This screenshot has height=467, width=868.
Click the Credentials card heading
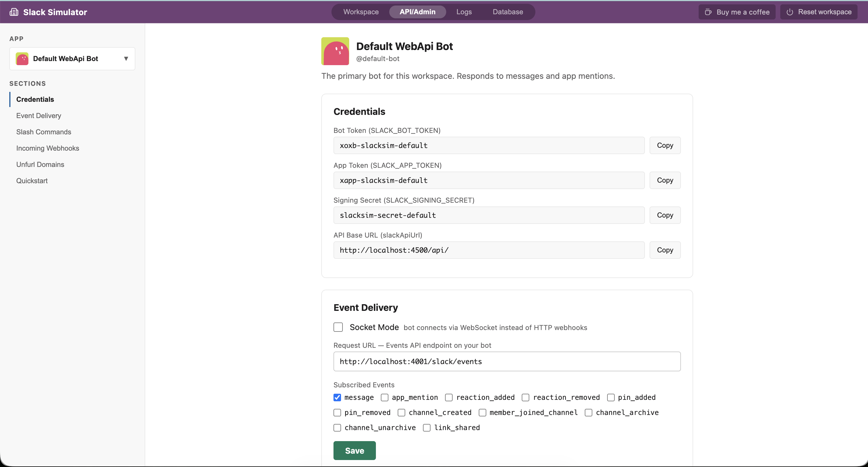pos(359,112)
